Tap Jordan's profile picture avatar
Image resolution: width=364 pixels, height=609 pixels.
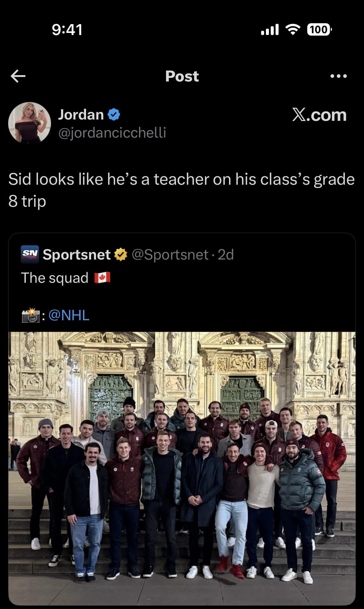tap(29, 123)
